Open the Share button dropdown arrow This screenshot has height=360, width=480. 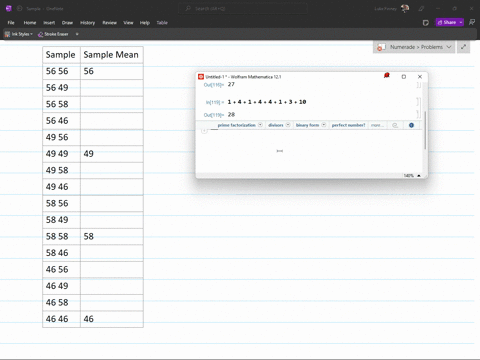click(x=461, y=22)
